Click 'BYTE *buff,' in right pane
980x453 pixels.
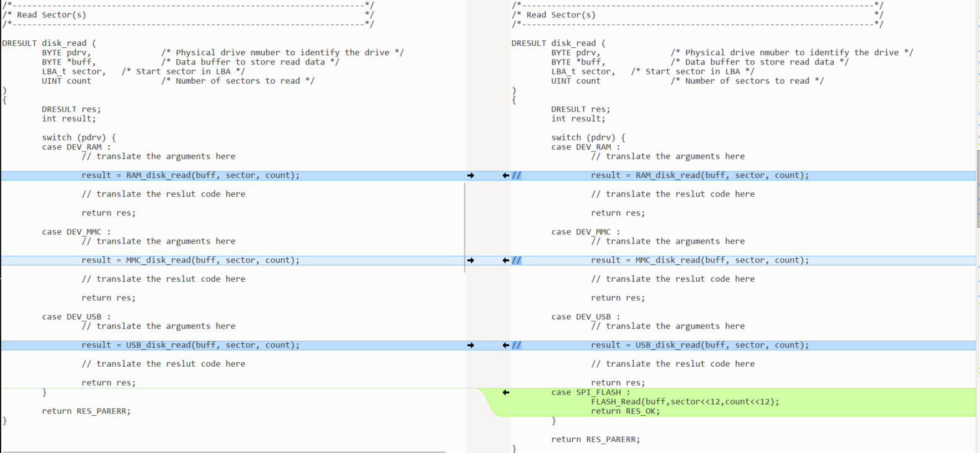578,62
